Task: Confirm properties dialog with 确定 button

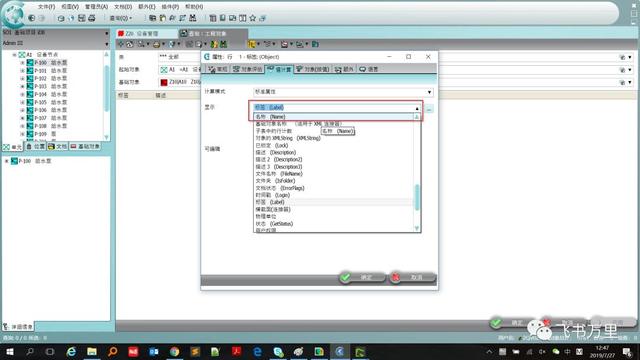Action: 362,278
